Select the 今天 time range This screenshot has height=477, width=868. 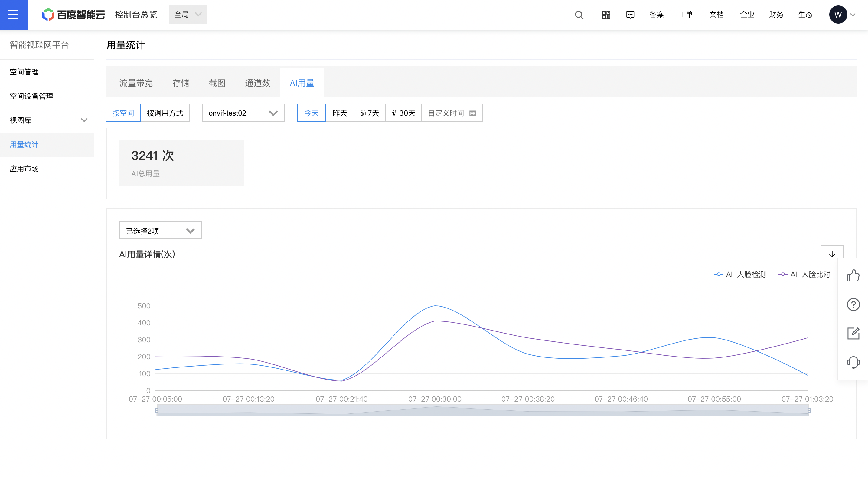coord(311,113)
